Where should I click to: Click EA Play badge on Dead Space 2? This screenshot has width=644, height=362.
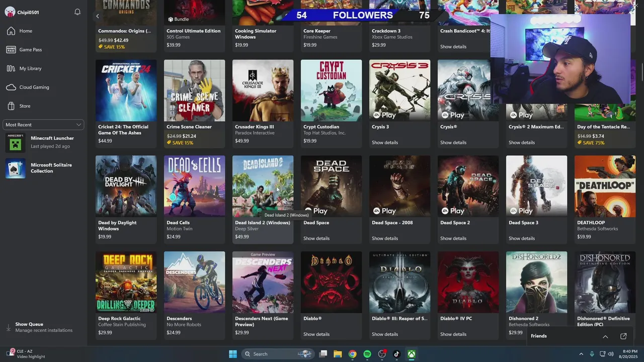453,211
